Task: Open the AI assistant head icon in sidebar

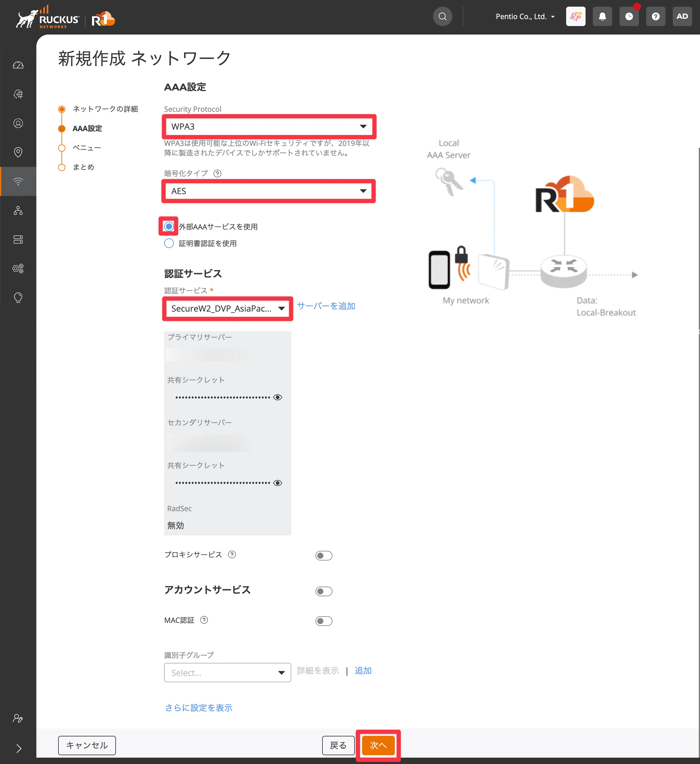Action: coord(18,94)
